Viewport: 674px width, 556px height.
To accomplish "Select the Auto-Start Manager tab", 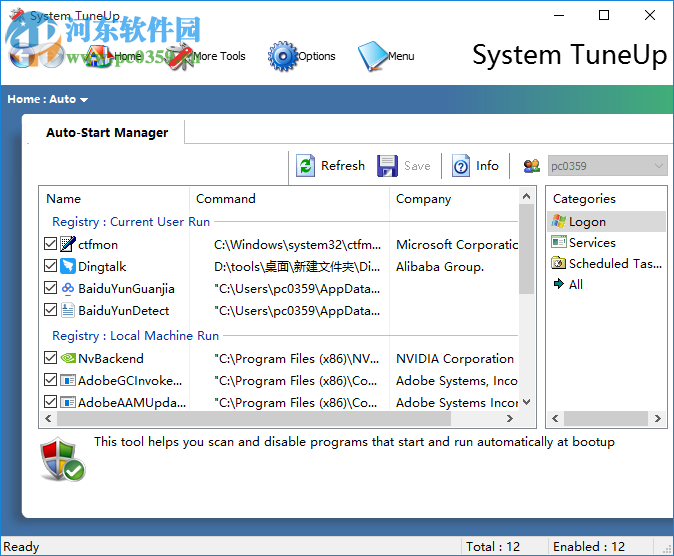I will (x=107, y=132).
